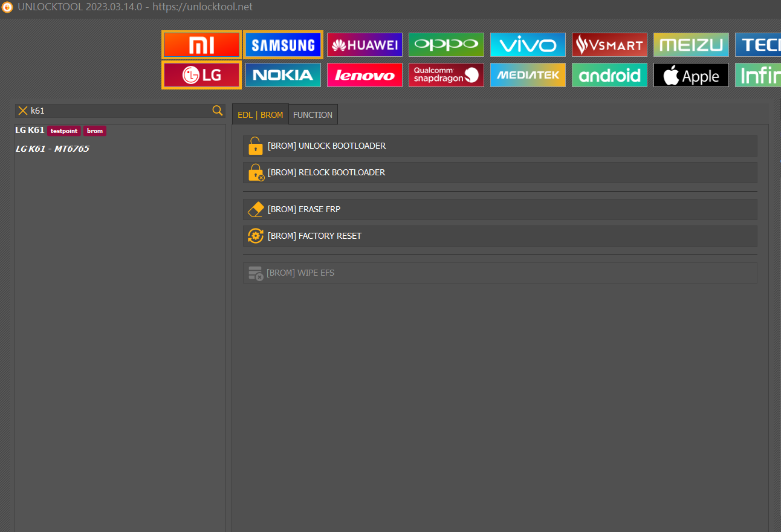781x532 pixels.
Task: Select the Vsmart brand tile
Action: click(609, 45)
